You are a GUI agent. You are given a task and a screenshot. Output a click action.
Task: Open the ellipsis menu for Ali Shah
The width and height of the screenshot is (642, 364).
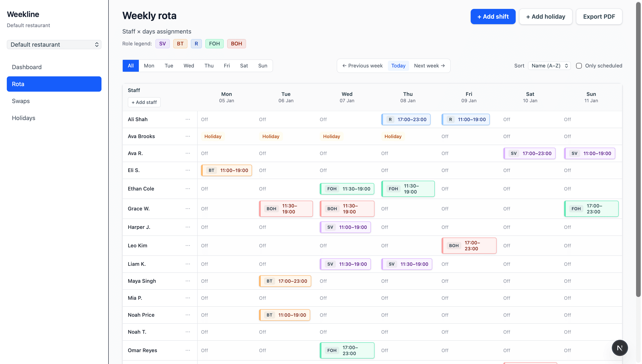coord(188,119)
